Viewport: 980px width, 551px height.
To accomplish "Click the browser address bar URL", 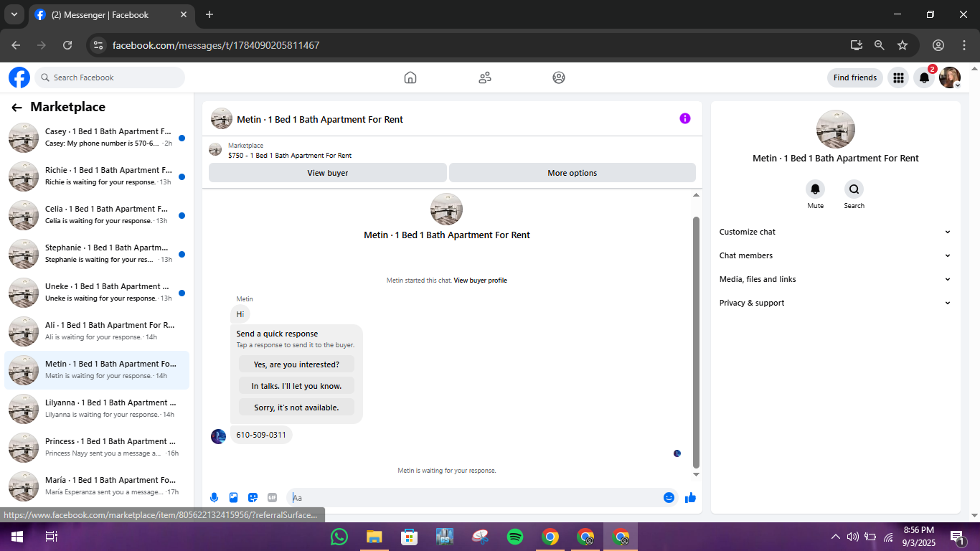I will [x=216, y=45].
